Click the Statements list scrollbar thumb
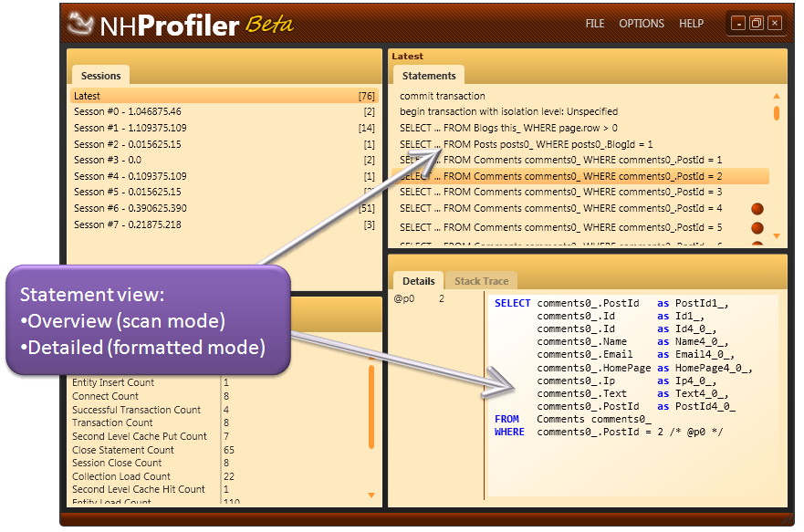This screenshot has width=804, height=532. (x=777, y=113)
